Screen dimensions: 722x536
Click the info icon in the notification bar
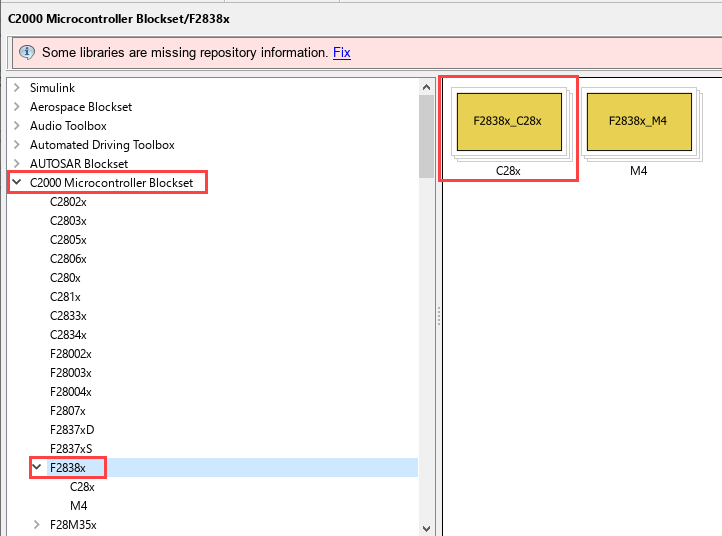coord(27,52)
